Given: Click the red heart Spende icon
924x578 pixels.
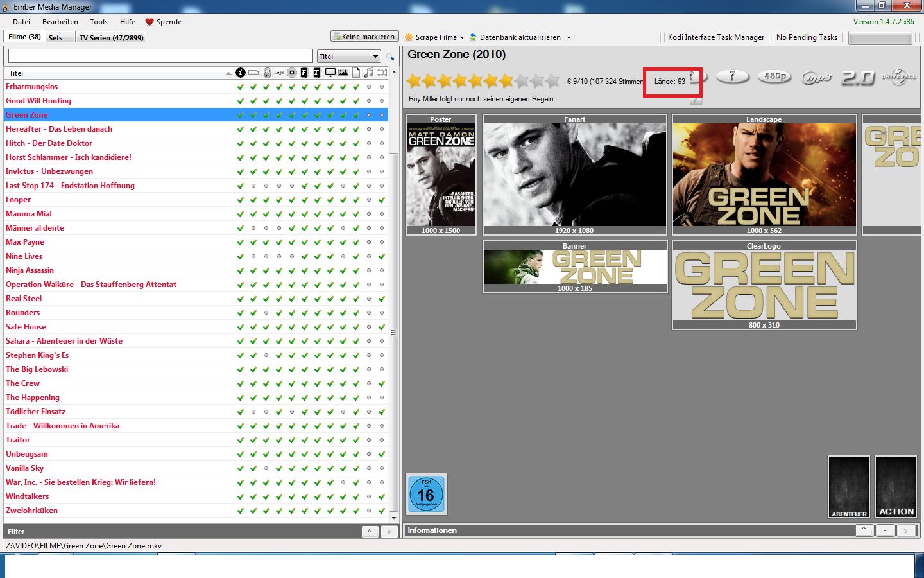Looking at the screenshot, I should point(150,22).
